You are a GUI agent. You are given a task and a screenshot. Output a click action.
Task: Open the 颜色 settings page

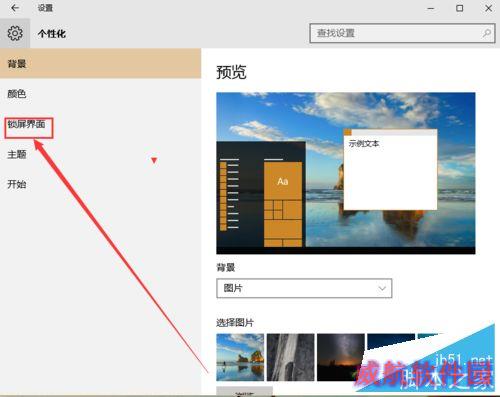coord(17,94)
